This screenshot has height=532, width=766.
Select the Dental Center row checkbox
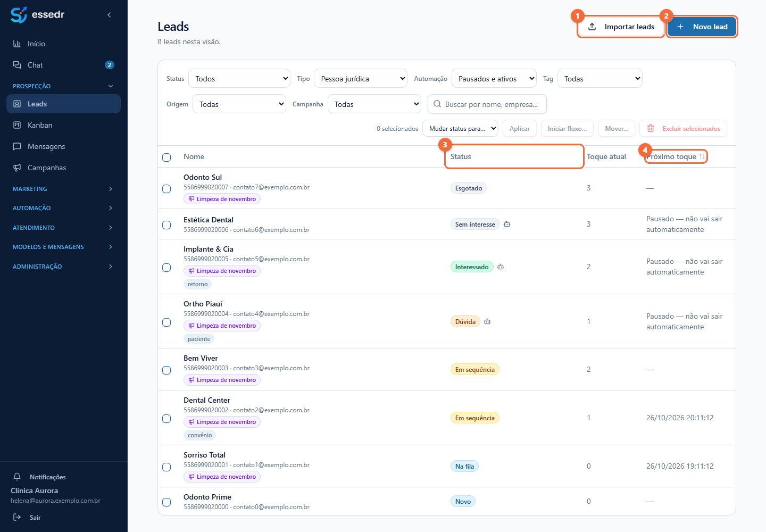pyautogui.click(x=166, y=419)
